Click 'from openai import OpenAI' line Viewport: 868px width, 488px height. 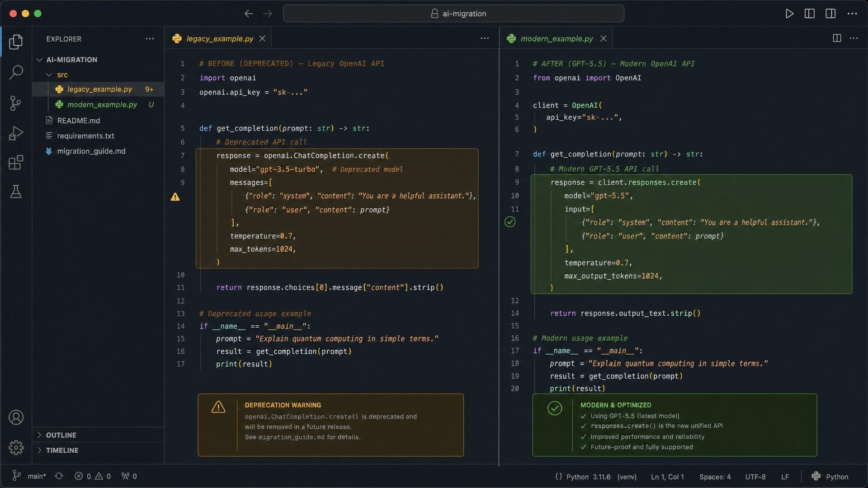point(587,78)
